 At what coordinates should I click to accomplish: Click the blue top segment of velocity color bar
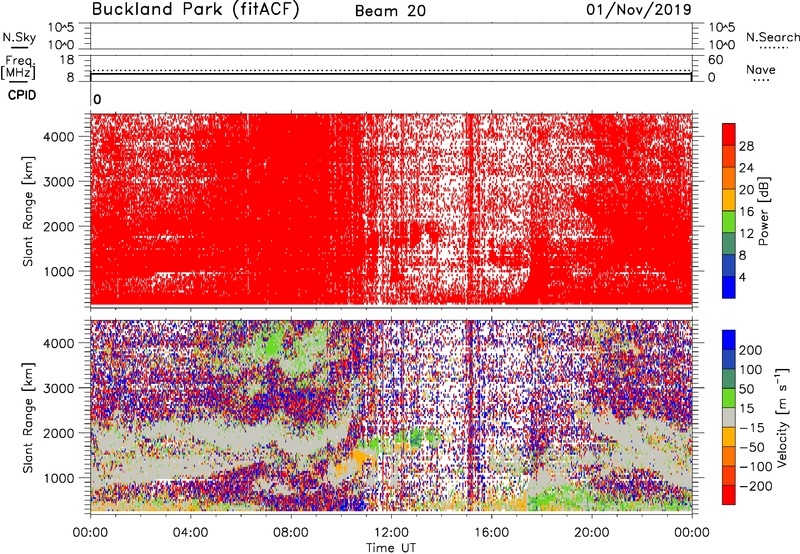[728, 340]
